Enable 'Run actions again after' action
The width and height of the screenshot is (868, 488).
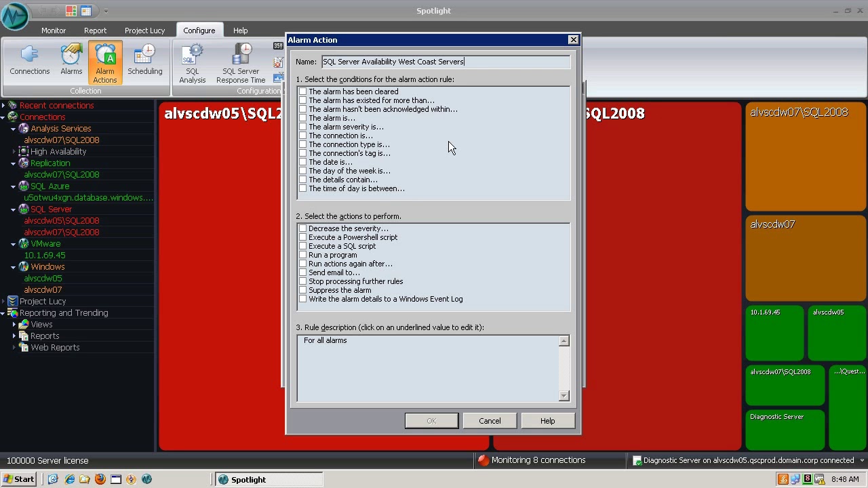point(303,264)
